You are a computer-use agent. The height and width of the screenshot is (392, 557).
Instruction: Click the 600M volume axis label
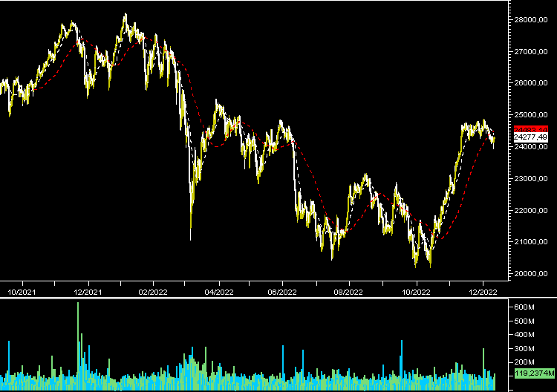(x=524, y=307)
